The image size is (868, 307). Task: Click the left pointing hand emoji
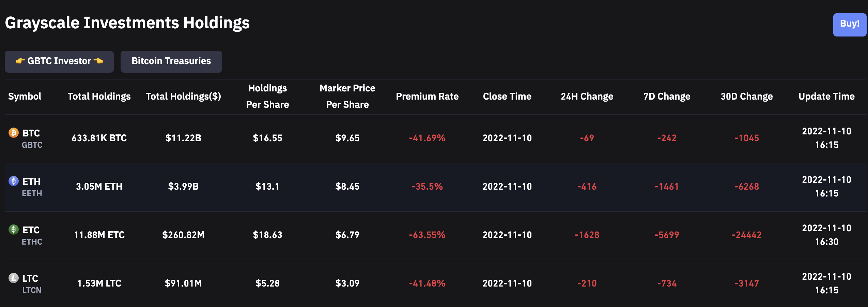coord(20,61)
